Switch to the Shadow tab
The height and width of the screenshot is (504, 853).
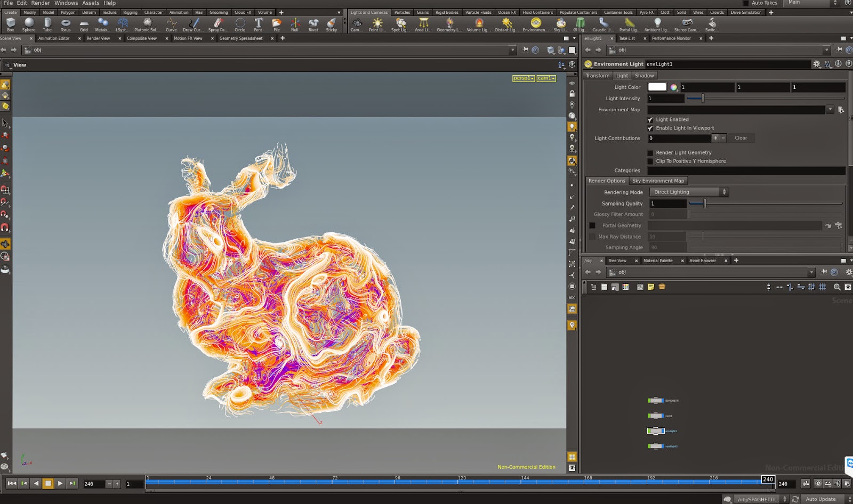tap(644, 76)
